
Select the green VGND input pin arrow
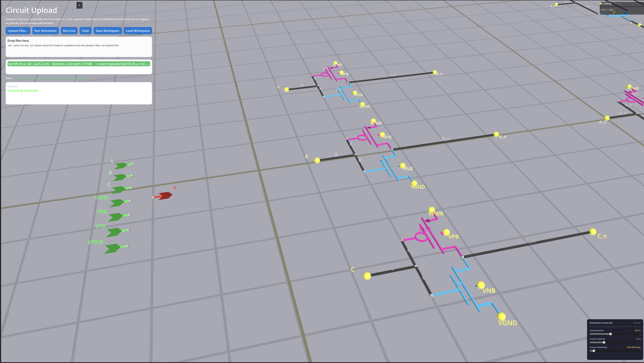point(117,203)
